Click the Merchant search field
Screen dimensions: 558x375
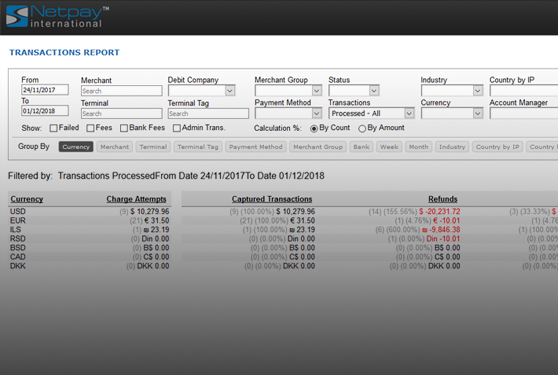point(122,91)
